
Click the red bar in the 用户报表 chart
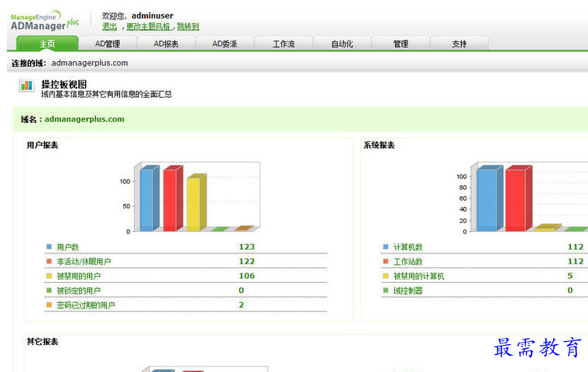173,198
